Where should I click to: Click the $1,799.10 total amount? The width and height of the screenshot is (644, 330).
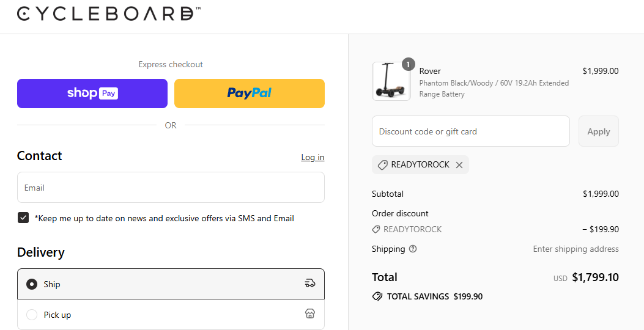pyautogui.click(x=595, y=277)
